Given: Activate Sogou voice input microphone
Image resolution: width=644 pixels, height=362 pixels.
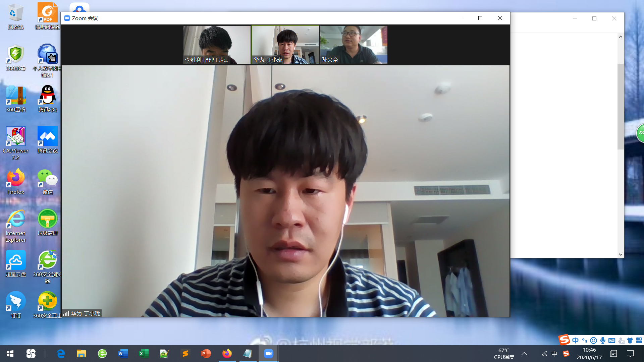Looking at the screenshot, I should click(x=603, y=341).
